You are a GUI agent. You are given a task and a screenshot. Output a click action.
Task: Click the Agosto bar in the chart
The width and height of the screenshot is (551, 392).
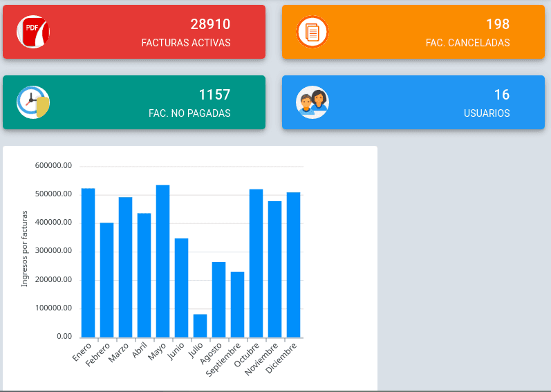click(x=218, y=300)
